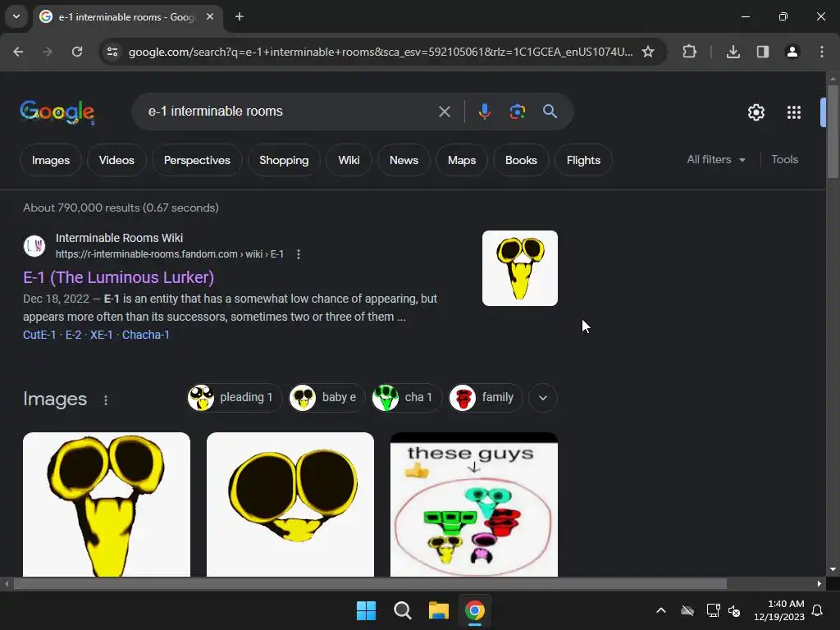Click Chrome icon in the taskbar

pos(475,610)
